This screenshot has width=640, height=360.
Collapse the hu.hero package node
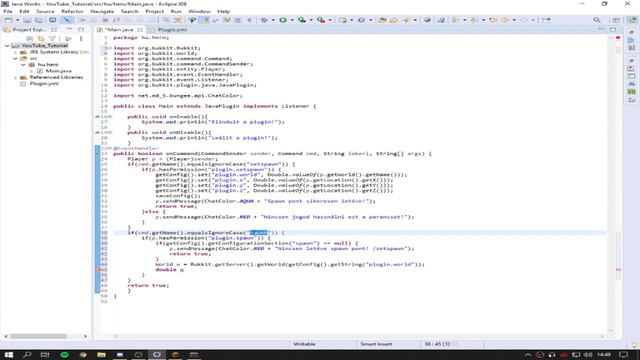click(x=23, y=64)
